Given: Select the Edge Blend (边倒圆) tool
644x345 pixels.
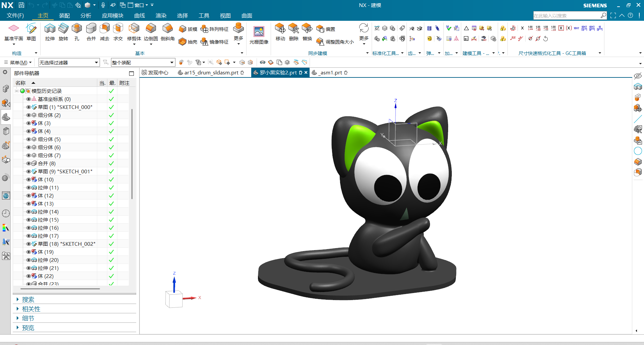Looking at the screenshot, I should click(151, 32).
